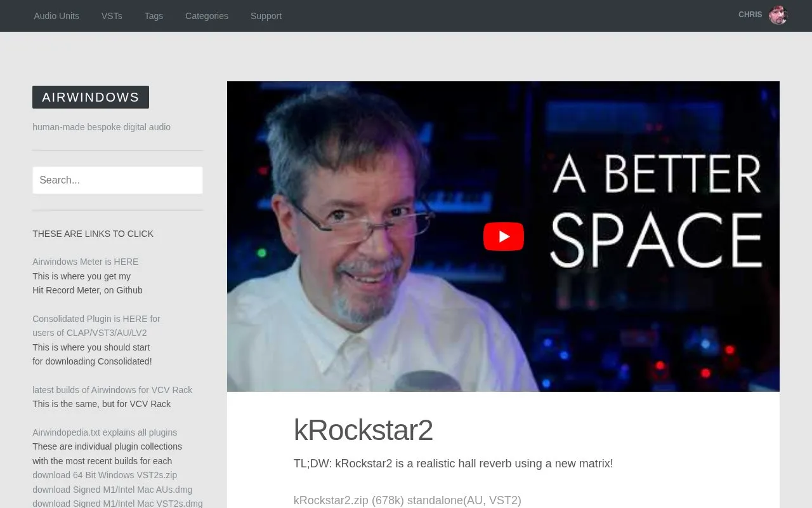Open Chris's profile avatar
This screenshot has height=508, width=812.
tap(778, 15)
